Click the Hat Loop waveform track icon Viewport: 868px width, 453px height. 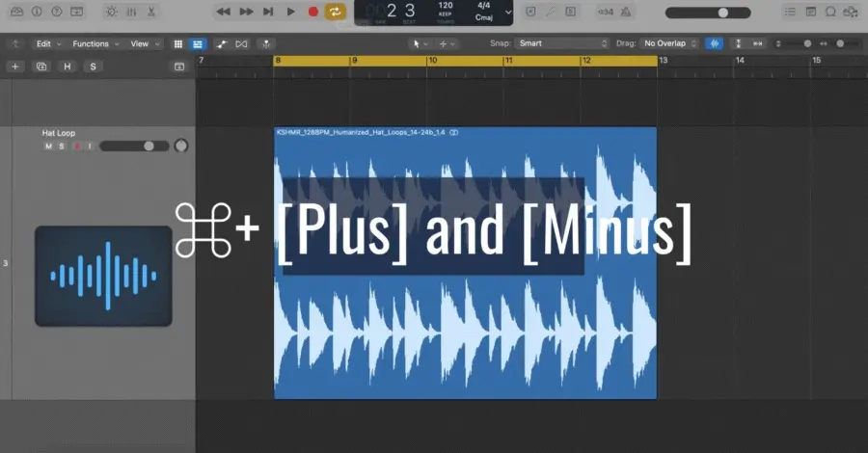click(103, 276)
